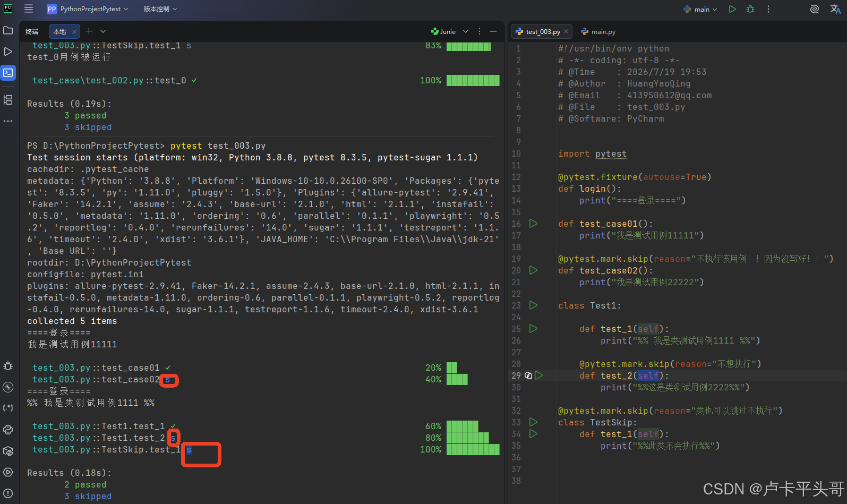847x504 pixels.
Task: Run test_2 from gutter arrow on line 29
Action: 539,375
